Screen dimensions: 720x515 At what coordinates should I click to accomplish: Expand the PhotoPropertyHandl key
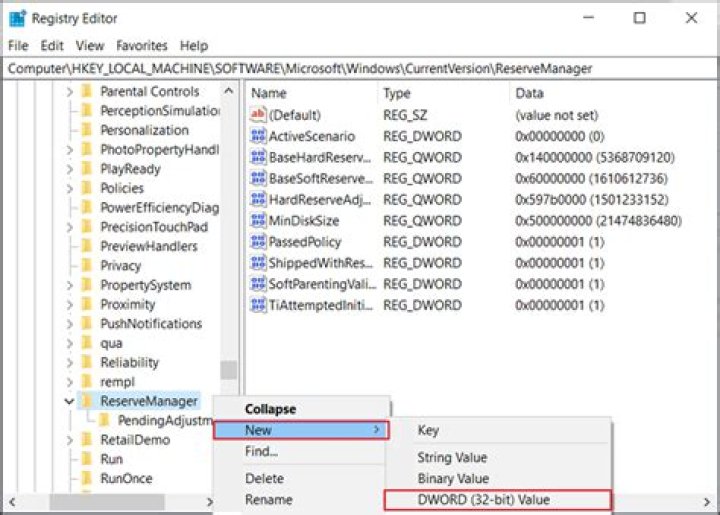(69, 150)
